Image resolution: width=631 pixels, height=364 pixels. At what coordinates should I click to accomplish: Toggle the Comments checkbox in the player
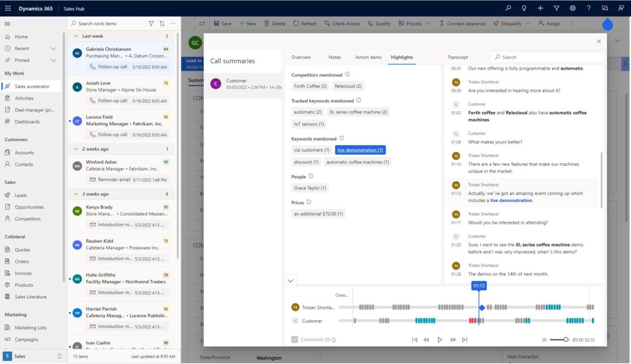[x=294, y=339]
